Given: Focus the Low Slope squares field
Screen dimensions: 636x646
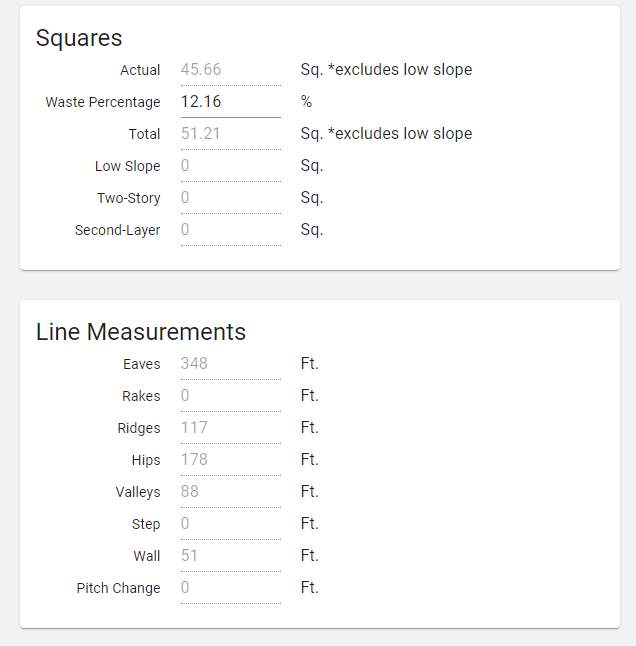Looking at the screenshot, I should (231, 166).
